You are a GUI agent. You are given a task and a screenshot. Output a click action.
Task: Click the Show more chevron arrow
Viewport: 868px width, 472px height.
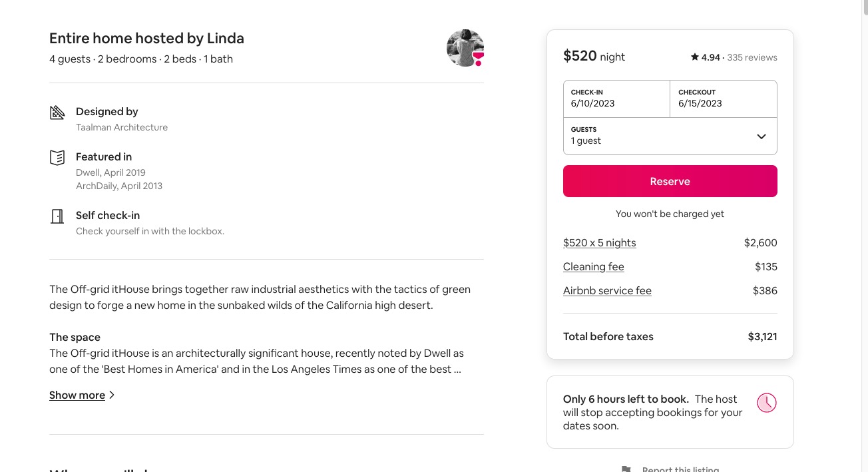[112, 395]
